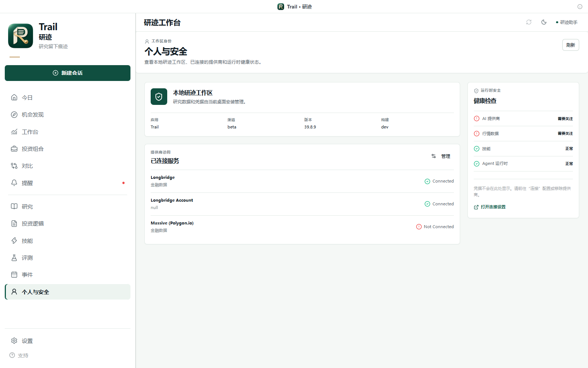Click the 事件 calendar icon
This screenshot has height=368, width=588.
[x=14, y=275]
